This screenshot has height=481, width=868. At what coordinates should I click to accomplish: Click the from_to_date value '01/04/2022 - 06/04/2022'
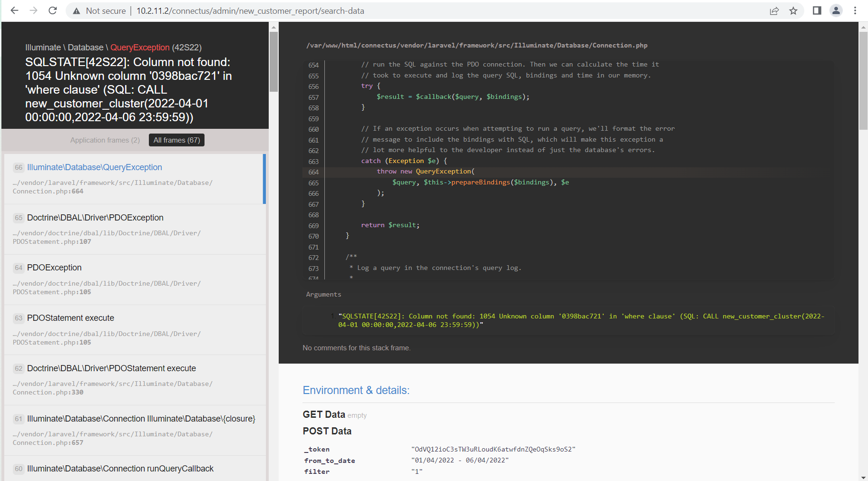(x=460, y=460)
